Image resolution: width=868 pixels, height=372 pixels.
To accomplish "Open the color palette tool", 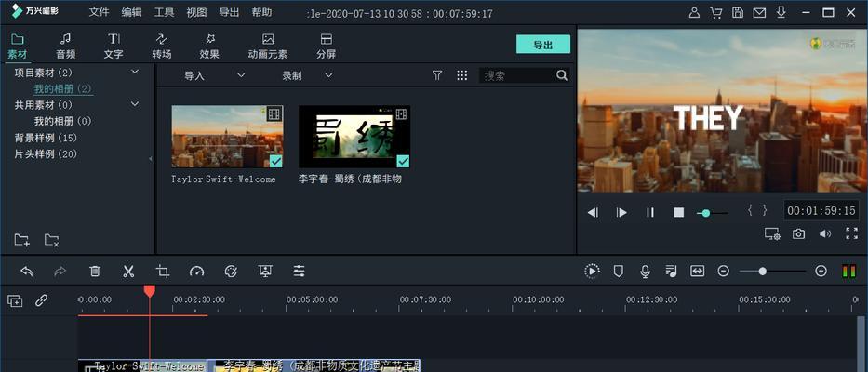I will tap(231, 272).
